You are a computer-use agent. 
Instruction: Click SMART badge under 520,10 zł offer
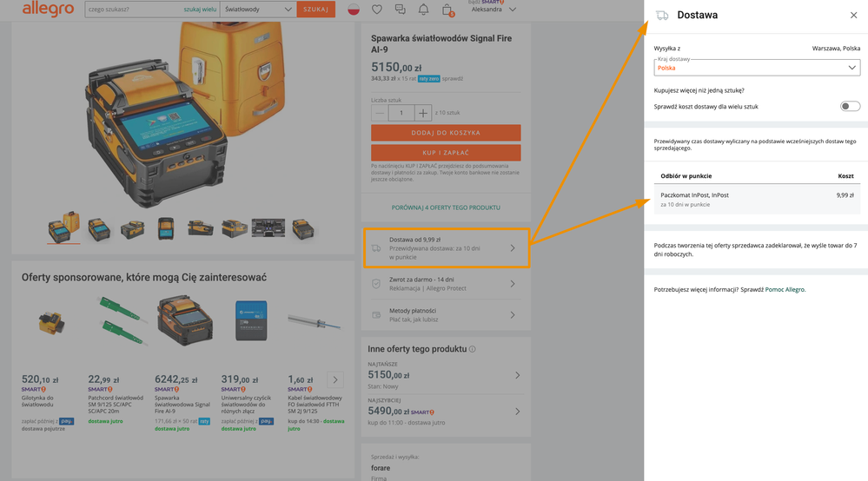tap(33, 389)
